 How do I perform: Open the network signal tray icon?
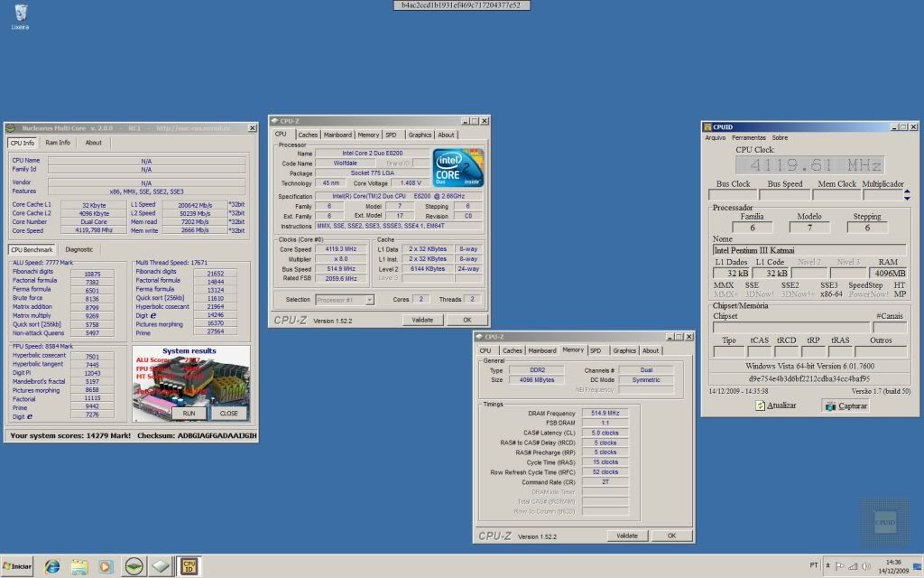click(853, 566)
